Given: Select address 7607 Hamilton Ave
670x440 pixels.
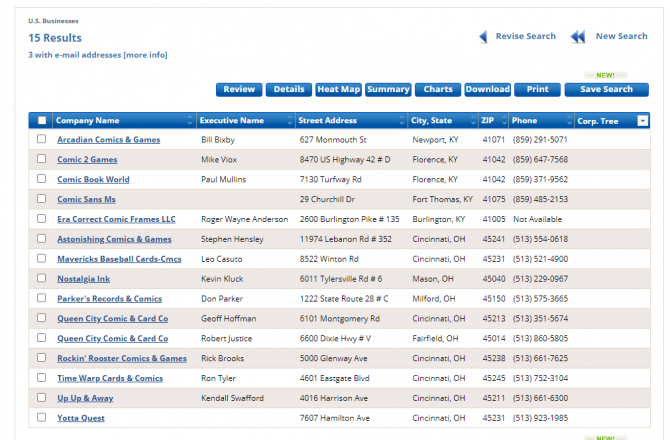Looking at the screenshot, I should click(335, 418).
